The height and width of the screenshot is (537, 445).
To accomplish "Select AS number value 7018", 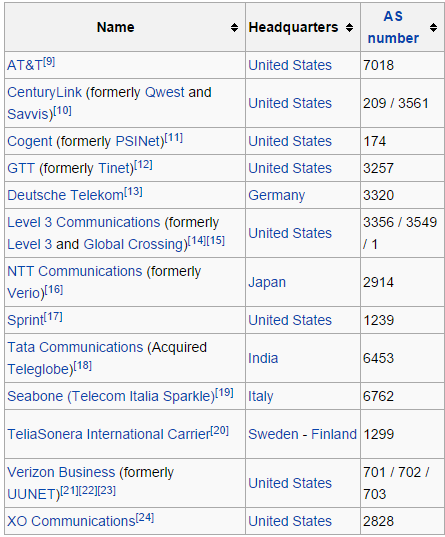I will pyautogui.click(x=379, y=65).
